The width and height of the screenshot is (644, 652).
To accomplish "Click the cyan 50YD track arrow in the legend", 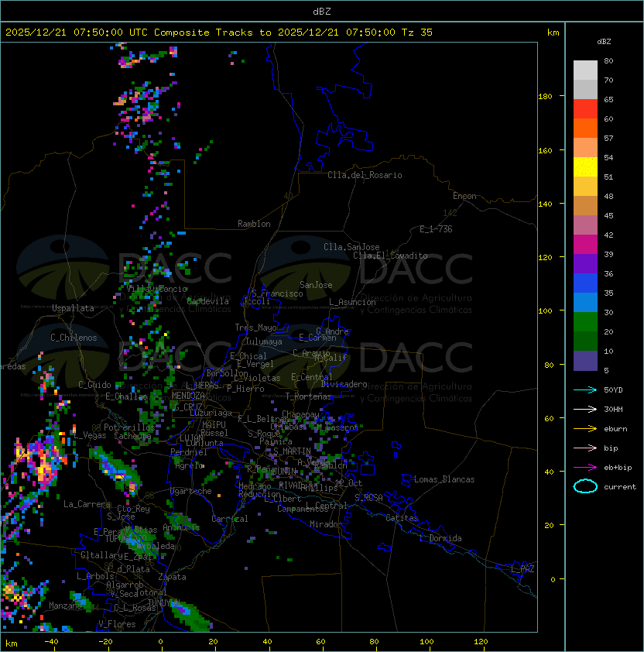I will pos(585,390).
